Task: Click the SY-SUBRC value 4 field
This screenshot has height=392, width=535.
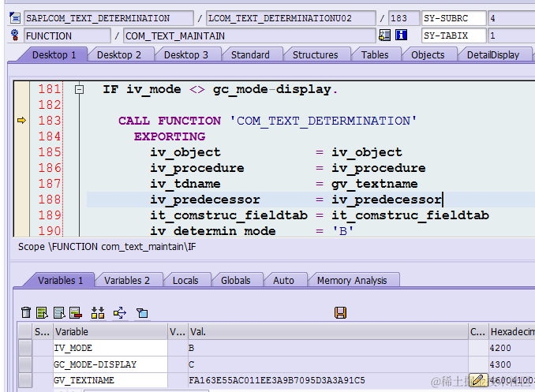Action: coord(511,18)
